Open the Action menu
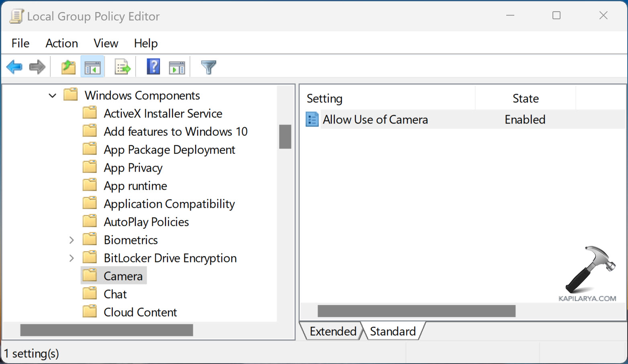This screenshot has width=628, height=364. click(x=61, y=43)
